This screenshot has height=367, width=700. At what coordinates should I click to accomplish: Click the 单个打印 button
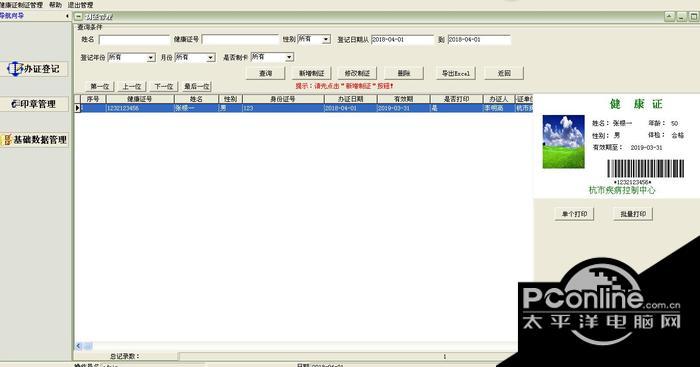pyautogui.click(x=575, y=214)
